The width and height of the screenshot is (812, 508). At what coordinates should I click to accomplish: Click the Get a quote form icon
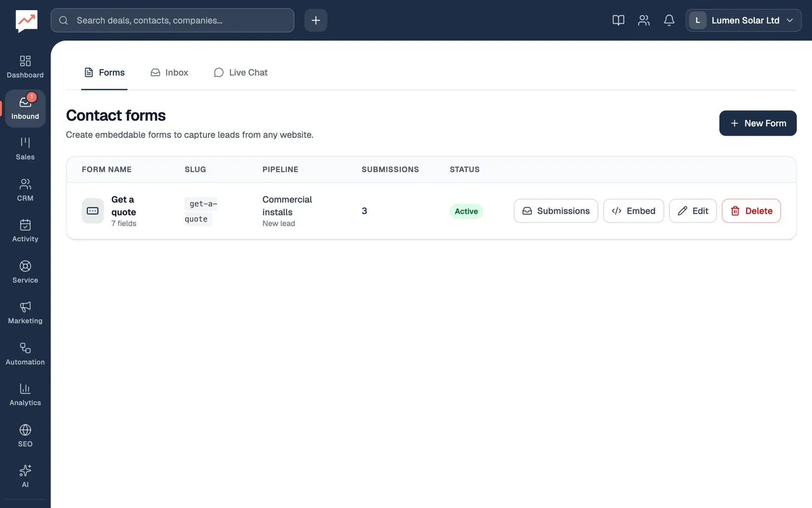(x=93, y=211)
